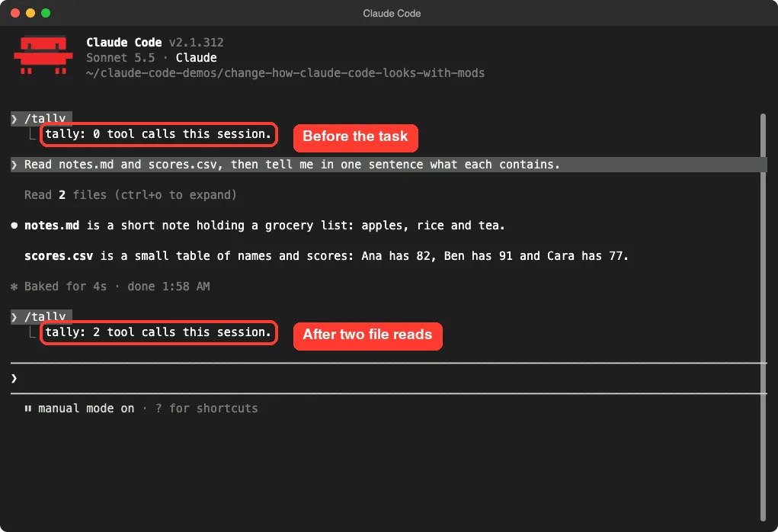Click the bullet dot before the notes.md response

14,226
